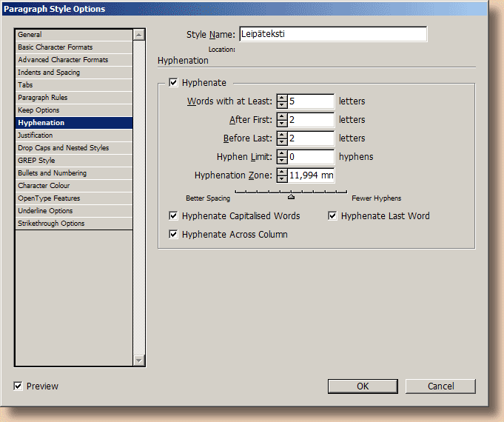Screen dimensions: 504x422
Task: Switch to the GREP Style category
Action: 36,161
